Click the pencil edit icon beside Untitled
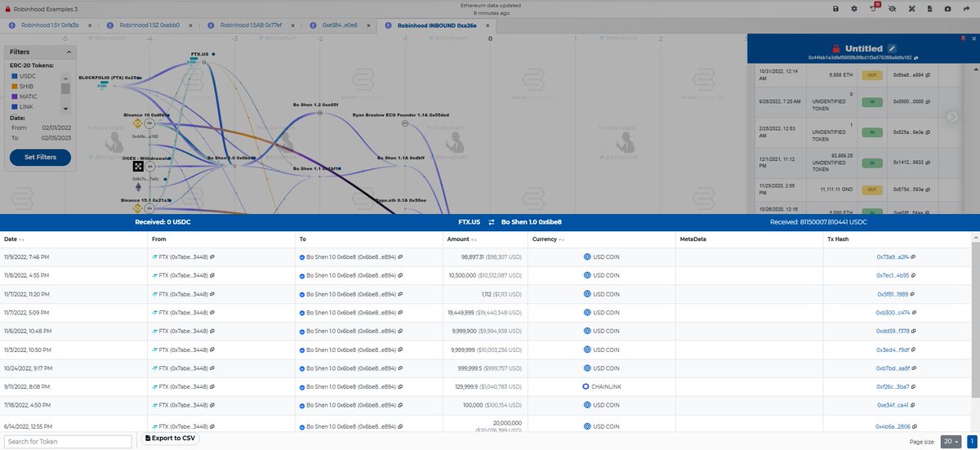The width and height of the screenshot is (980, 450). pos(892,48)
